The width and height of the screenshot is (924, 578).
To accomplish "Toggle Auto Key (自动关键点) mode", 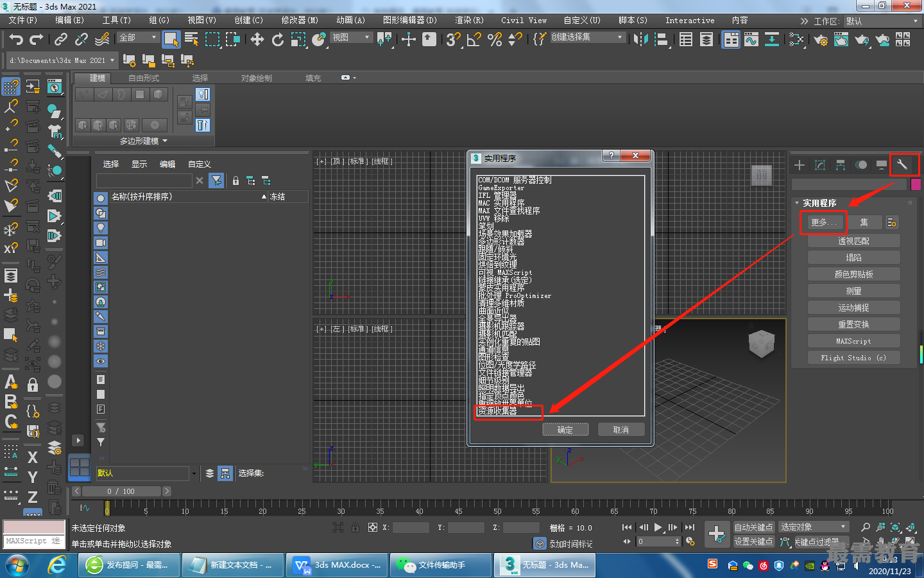I will (x=754, y=527).
